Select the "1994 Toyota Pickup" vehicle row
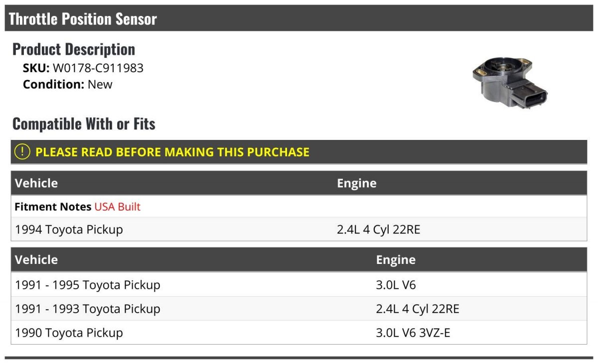 [69, 230]
